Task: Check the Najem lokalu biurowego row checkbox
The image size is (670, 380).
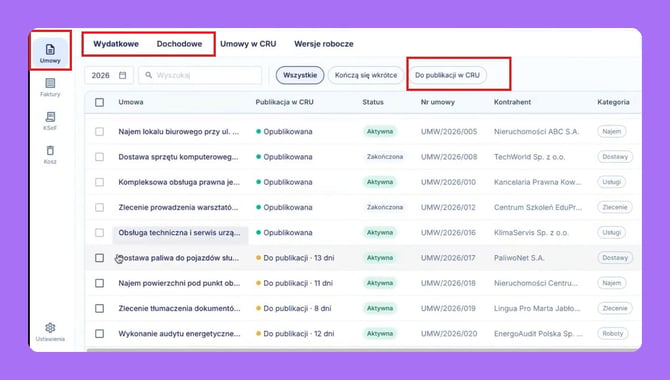Action: click(100, 132)
